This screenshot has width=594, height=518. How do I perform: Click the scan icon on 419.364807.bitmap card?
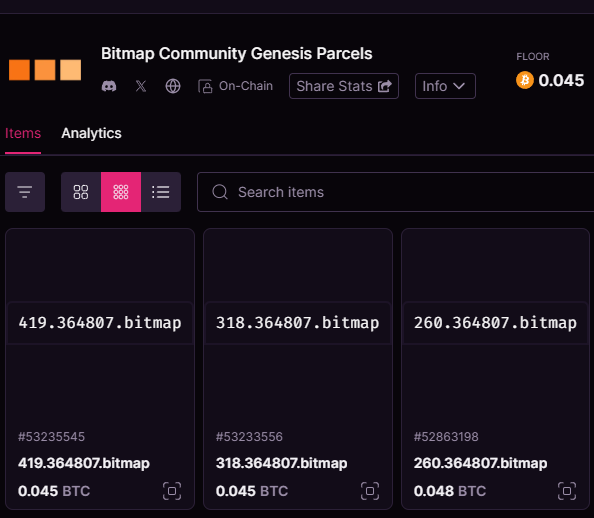pyautogui.click(x=172, y=491)
